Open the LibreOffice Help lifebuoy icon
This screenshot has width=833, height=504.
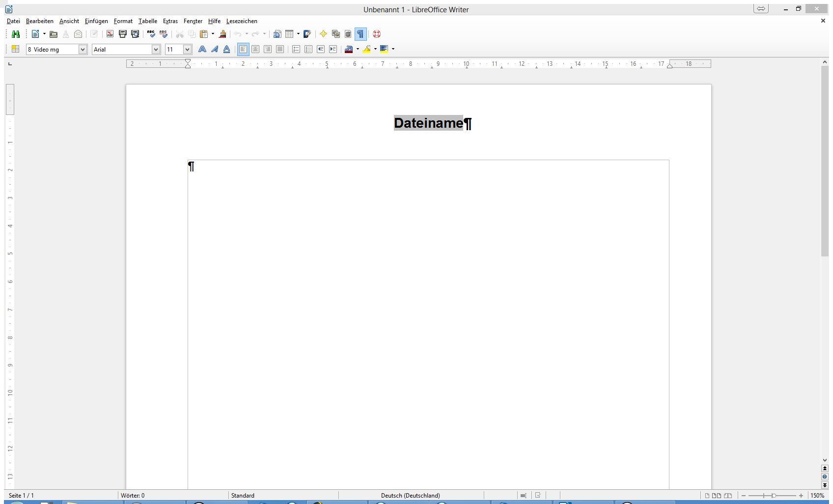(x=377, y=34)
